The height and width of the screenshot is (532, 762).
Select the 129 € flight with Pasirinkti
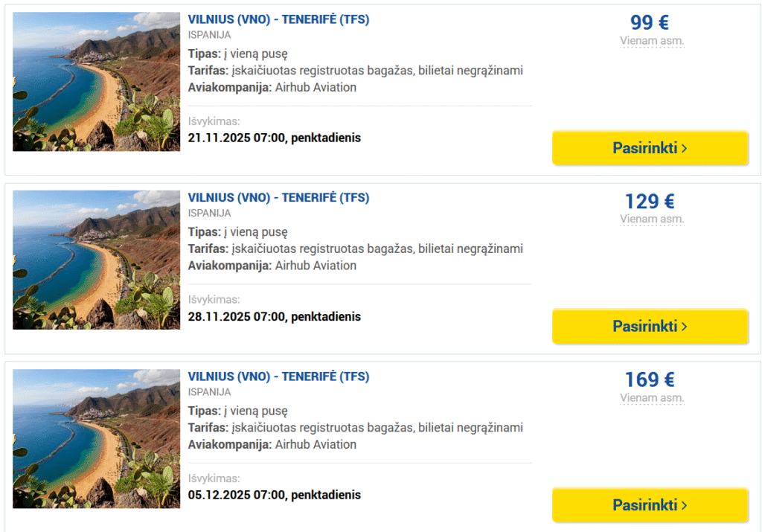(x=650, y=327)
